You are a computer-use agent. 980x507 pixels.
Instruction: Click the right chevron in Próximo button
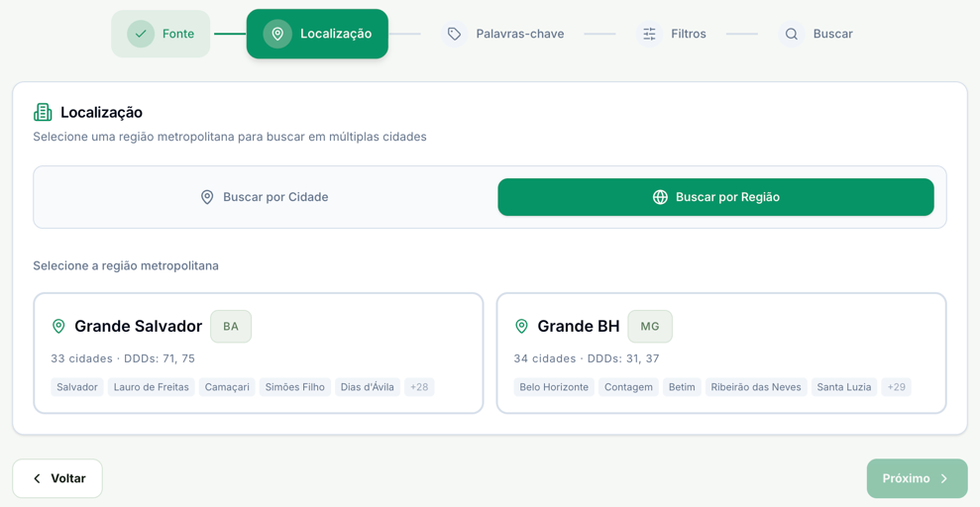tap(944, 478)
